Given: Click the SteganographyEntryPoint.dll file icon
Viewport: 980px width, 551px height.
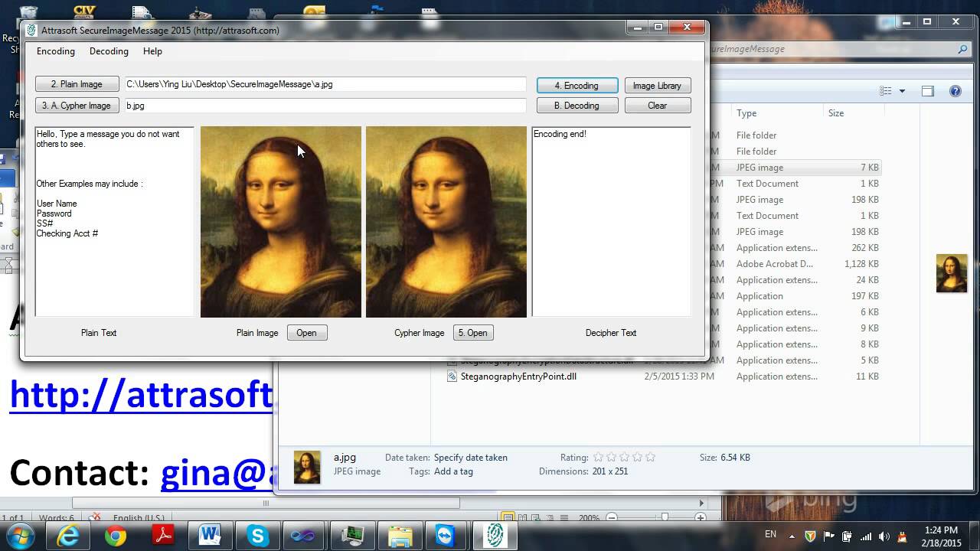Looking at the screenshot, I should (452, 377).
